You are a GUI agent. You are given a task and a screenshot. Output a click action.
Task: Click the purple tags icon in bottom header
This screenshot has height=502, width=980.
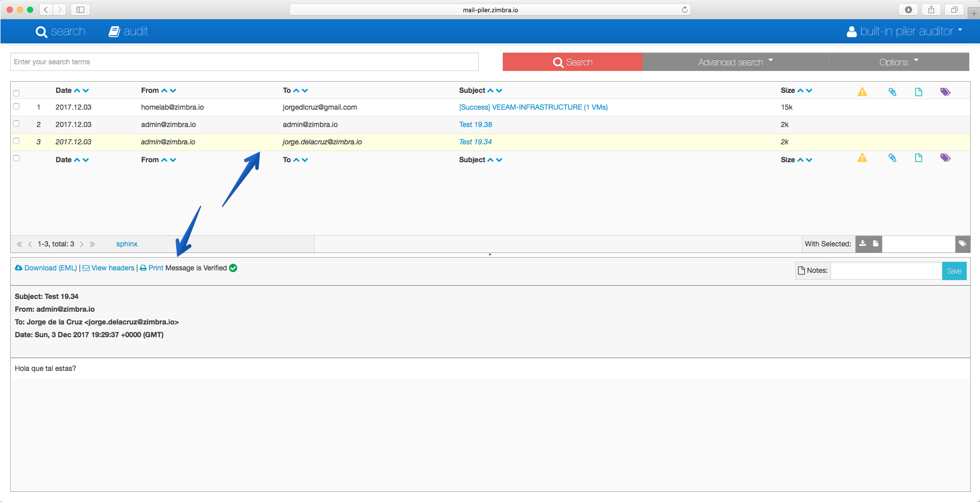(x=945, y=158)
